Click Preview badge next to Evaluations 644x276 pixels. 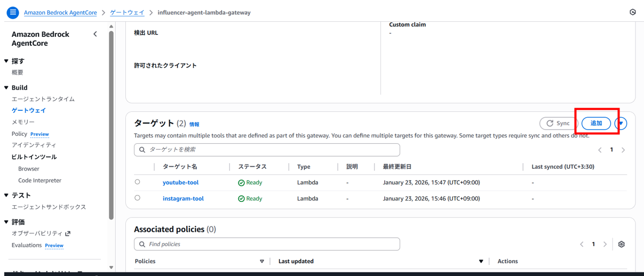(54, 246)
